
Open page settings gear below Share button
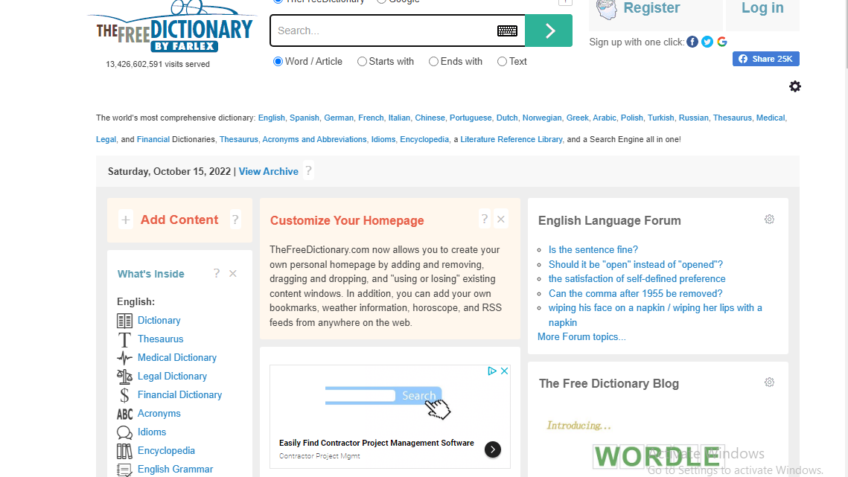(794, 87)
